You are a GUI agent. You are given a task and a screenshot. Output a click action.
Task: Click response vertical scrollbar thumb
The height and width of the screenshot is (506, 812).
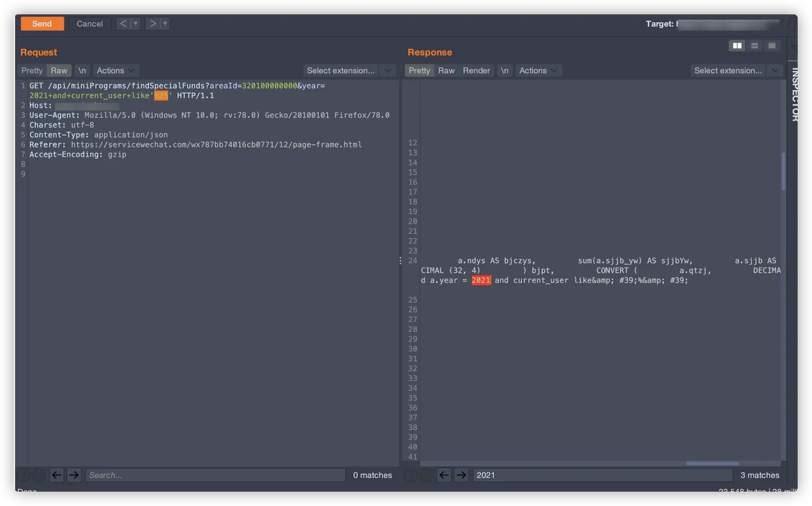tap(783, 171)
